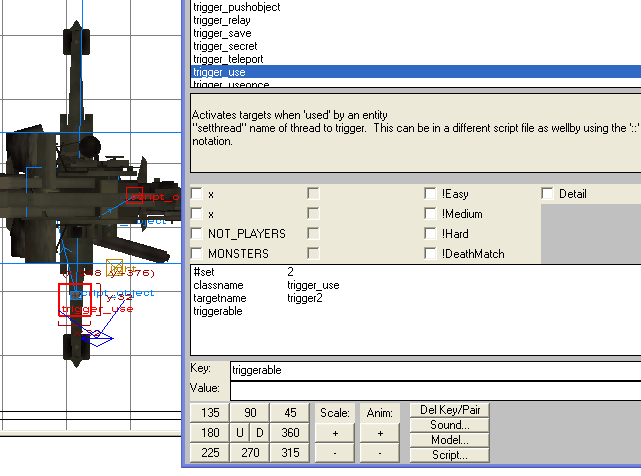This screenshot has height=476, width=641.
Task: Toggle the MONSTERS checkbox
Action: coord(197,254)
